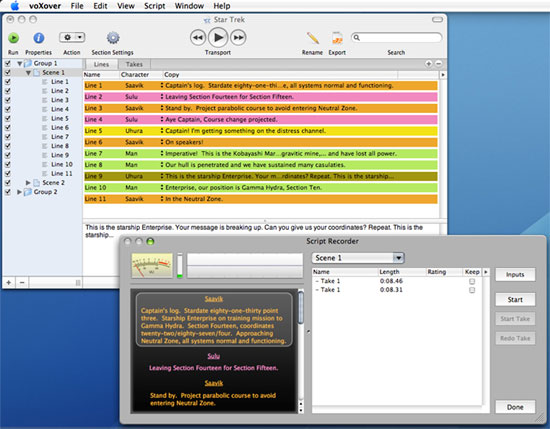This screenshot has height=429, width=550.
Task: Click the green Run icon
Action: [x=13, y=38]
